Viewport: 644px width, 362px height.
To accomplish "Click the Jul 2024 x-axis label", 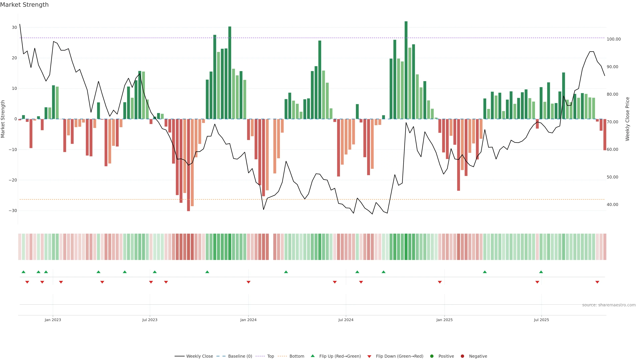I will point(346,320).
